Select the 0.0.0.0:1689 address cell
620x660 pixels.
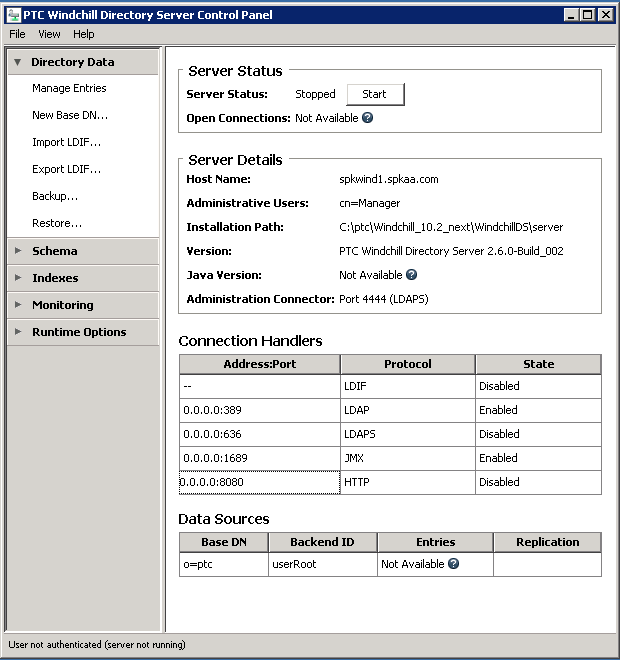pyautogui.click(x=260, y=458)
